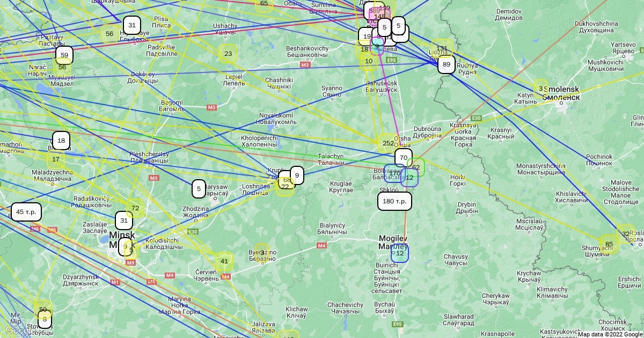The image size is (644, 338).
Task: Select the "45 т.р." white marker
Action: point(26,212)
